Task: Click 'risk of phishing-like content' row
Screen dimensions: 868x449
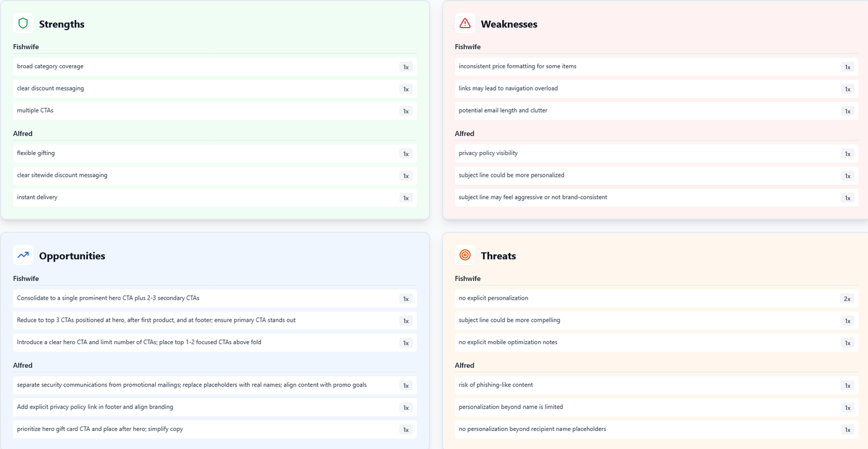Action: (x=657, y=385)
